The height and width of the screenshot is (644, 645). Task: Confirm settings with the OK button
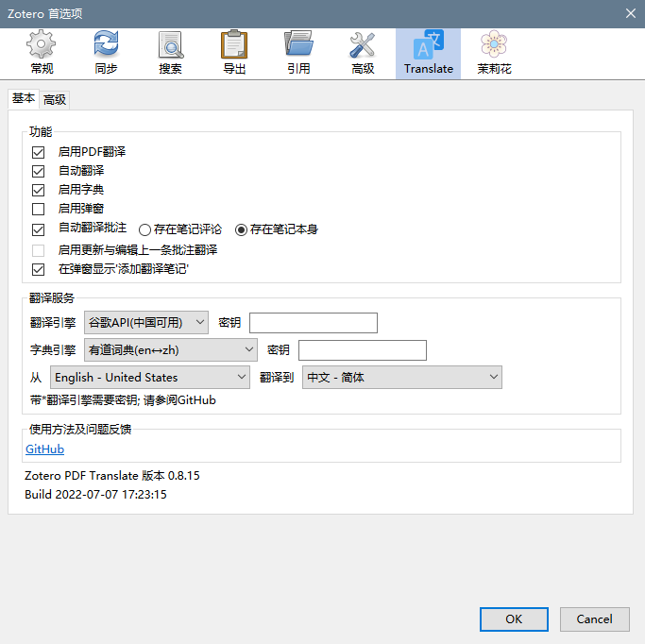(x=514, y=619)
